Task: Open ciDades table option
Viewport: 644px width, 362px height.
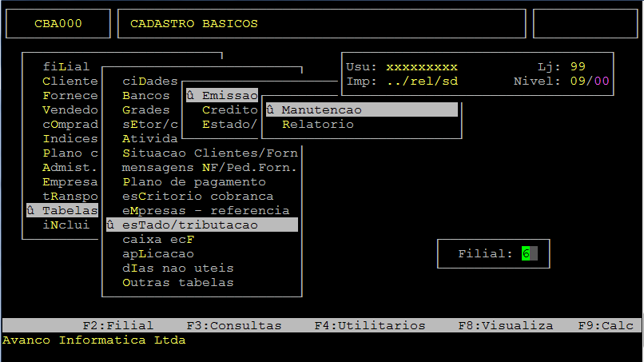Action: [x=149, y=81]
